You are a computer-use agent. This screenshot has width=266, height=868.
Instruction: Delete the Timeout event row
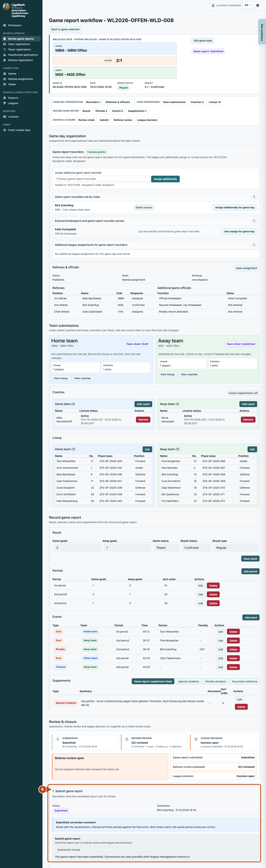pos(233,667)
